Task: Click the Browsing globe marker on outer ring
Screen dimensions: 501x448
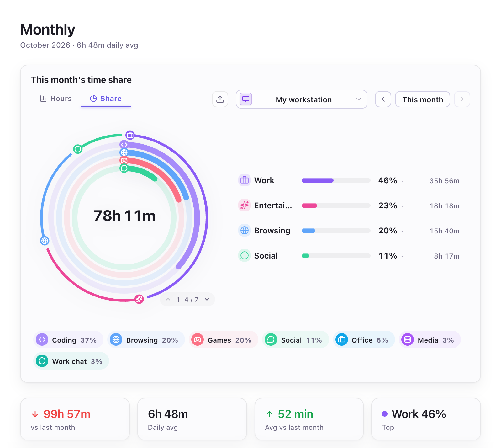Action: [45, 241]
